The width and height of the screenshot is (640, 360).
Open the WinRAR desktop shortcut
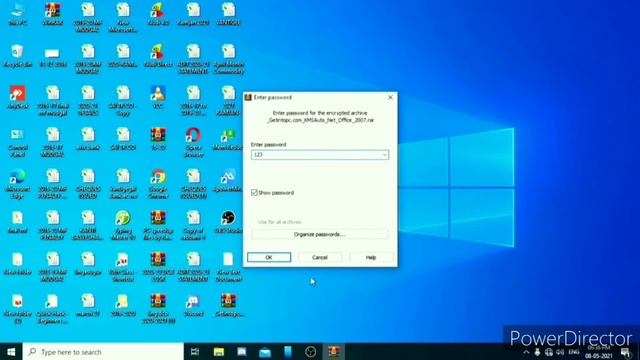pyautogui.click(x=53, y=14)
